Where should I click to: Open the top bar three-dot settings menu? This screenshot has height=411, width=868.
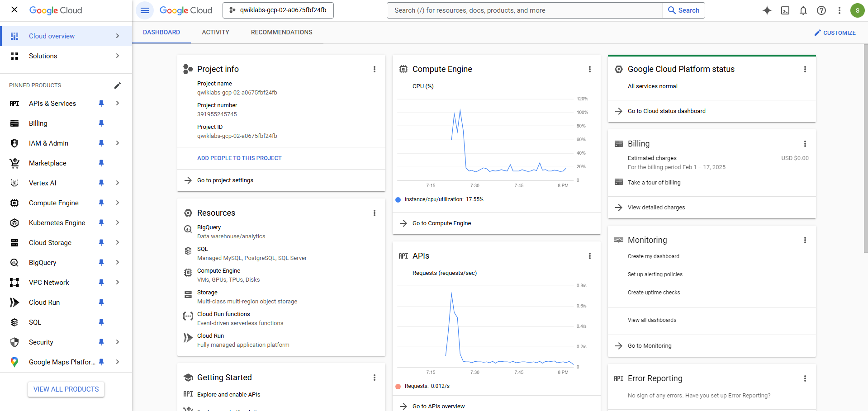[840, 10]
